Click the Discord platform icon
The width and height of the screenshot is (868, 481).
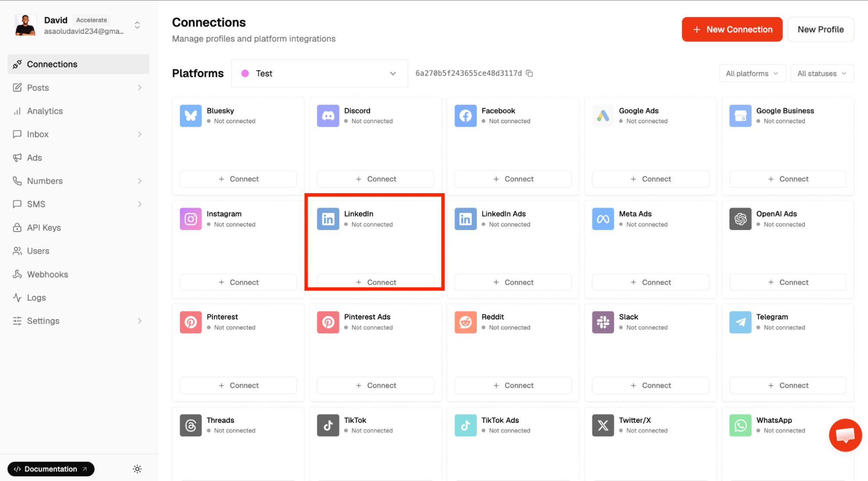click(328, 116)
